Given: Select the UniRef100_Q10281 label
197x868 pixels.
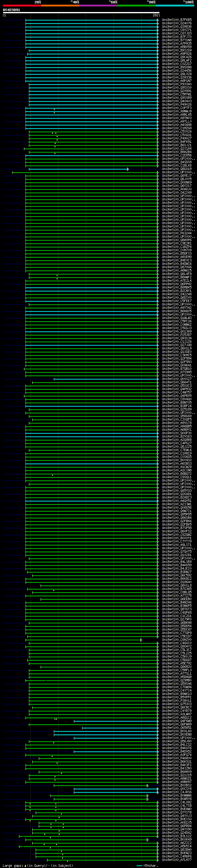Looking at the screenshot, I should (x=177, y=555).
